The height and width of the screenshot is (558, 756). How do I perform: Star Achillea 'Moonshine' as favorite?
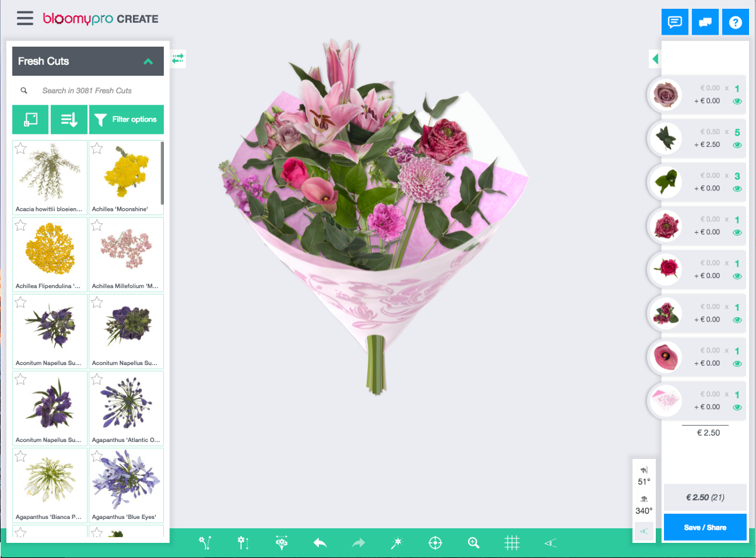97,148
